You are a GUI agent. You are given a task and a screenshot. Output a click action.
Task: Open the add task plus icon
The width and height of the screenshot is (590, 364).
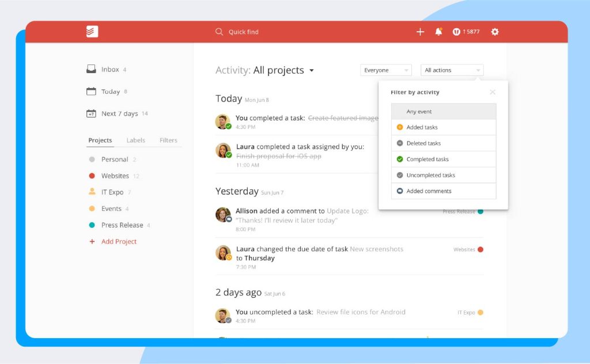(420, 32)
